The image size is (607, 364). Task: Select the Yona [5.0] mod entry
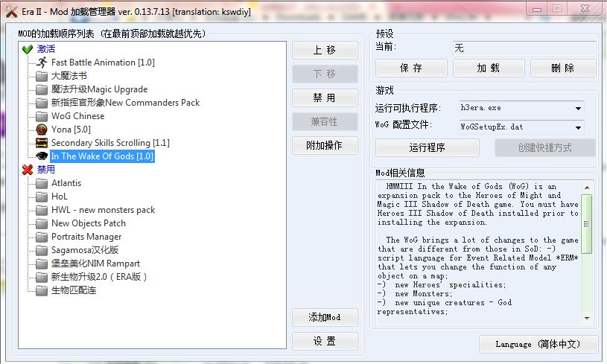71,130
